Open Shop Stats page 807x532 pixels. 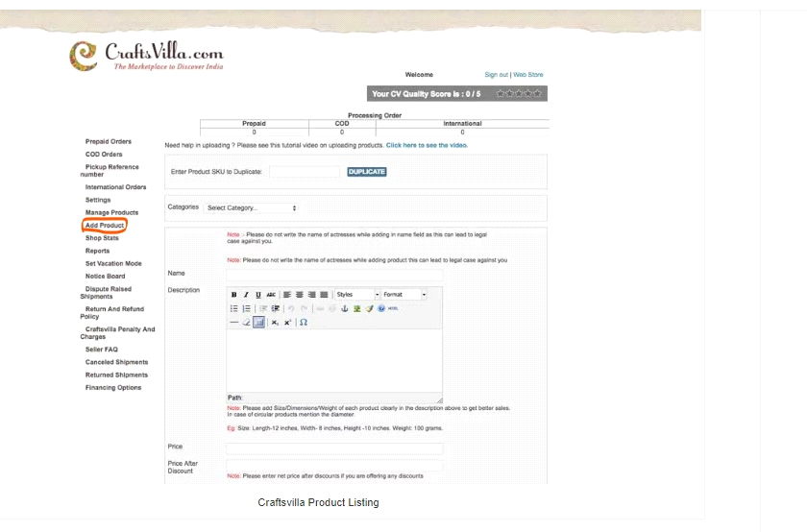point(102,238)
